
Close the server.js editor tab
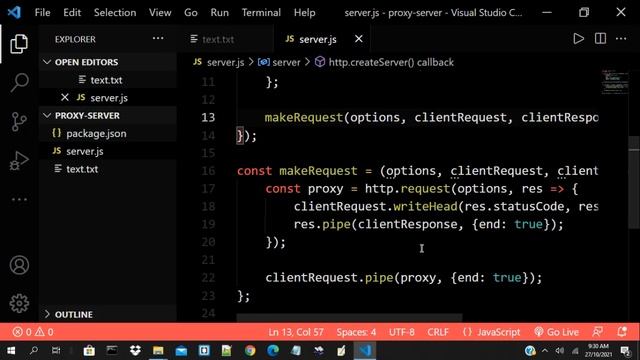coord(358,39)
